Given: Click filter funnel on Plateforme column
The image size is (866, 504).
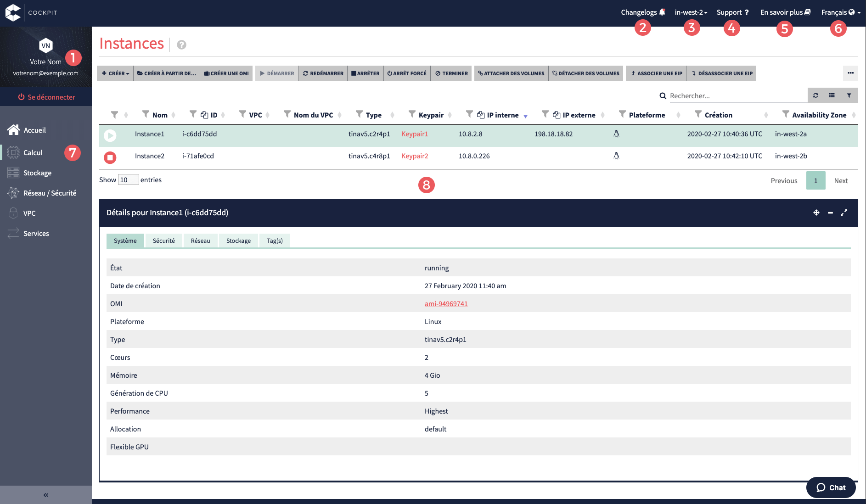Looking at the screenshot, I should 622,114.
